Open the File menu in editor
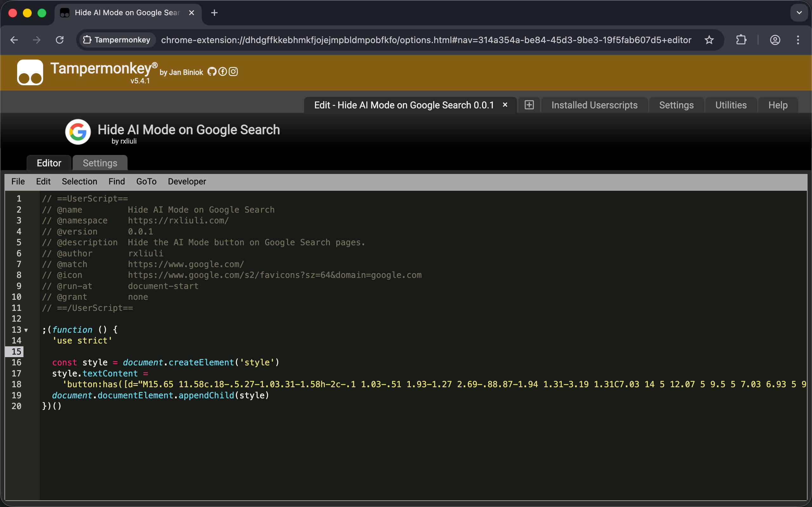This screenshot has width=812, height=507. (18, 181)
